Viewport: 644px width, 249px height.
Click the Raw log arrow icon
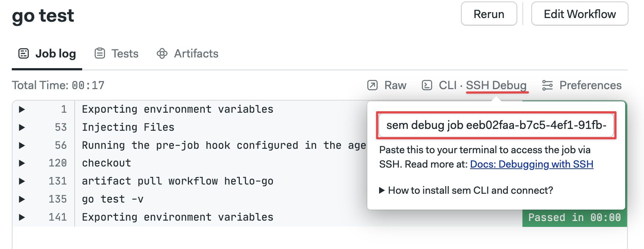[372, 85]
